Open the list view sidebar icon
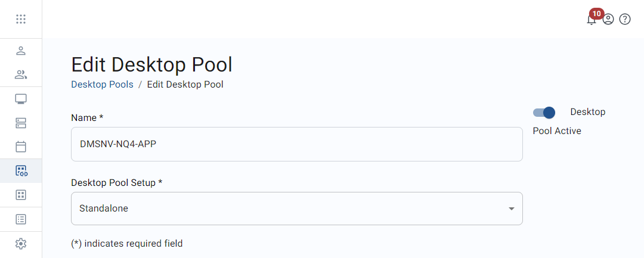 pyautogui.click(x=21, y=219)
